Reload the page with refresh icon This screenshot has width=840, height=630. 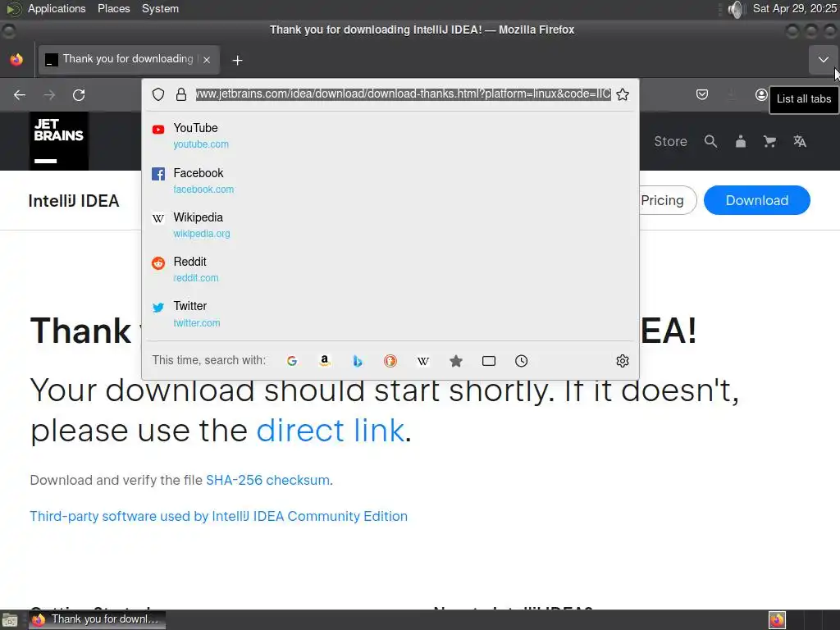tap(79, 95)
